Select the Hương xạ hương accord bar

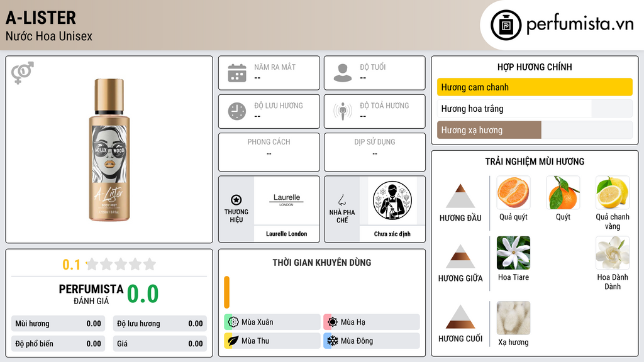pyautogui.click(x=535, y=130)
